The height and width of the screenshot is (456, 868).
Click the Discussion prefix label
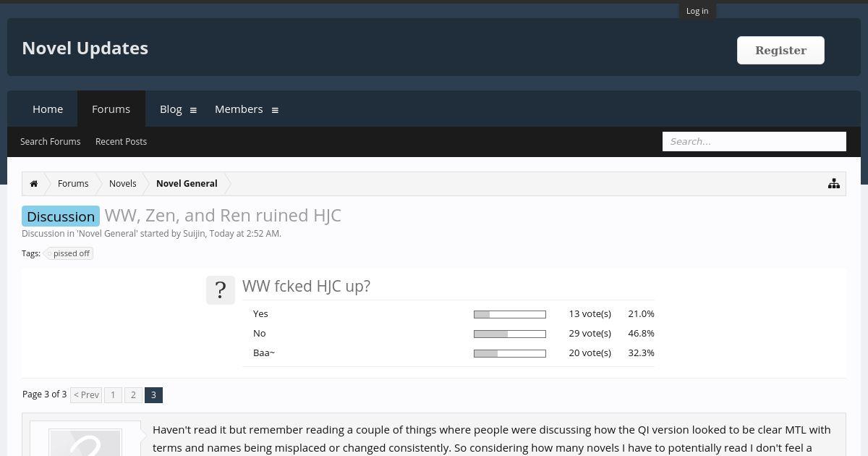61,216
